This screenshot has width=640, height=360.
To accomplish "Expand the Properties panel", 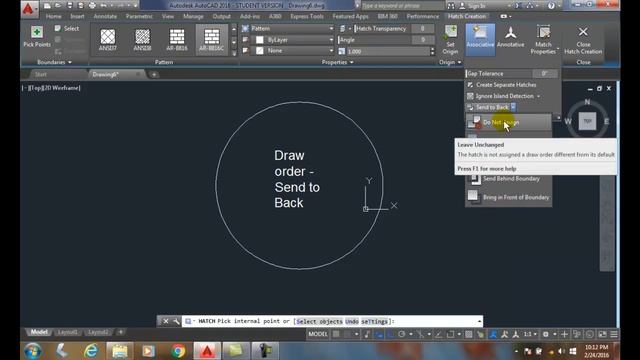I will 337,62.
